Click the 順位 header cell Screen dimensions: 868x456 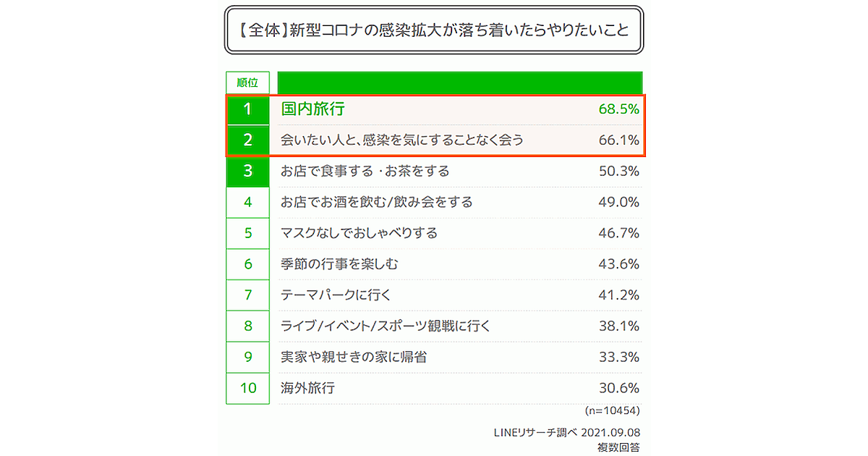point(247,83)
